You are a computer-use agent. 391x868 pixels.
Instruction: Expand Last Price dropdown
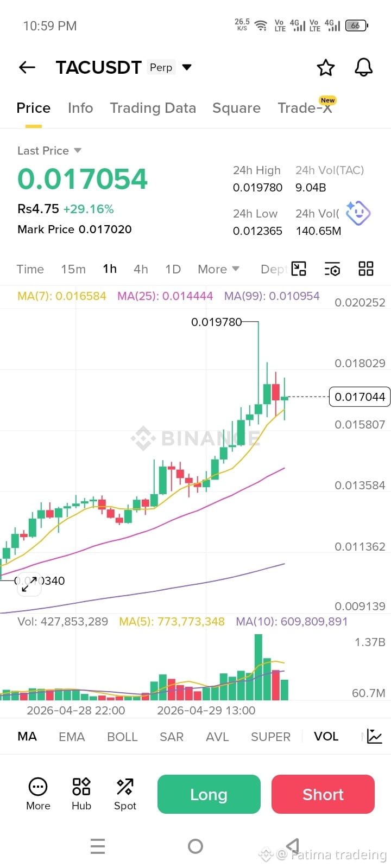[78, 150]
